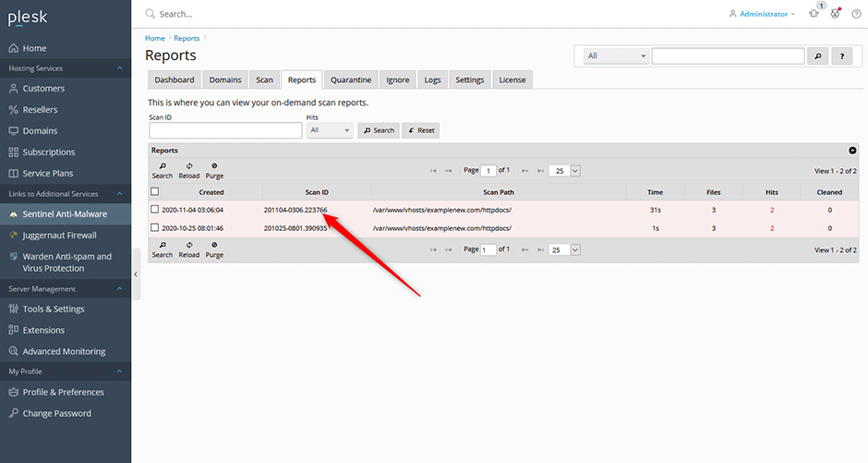This screenshot has width=868, height=463.
Task: Click the top-right question mark help button
Action: tap(842, 56)
